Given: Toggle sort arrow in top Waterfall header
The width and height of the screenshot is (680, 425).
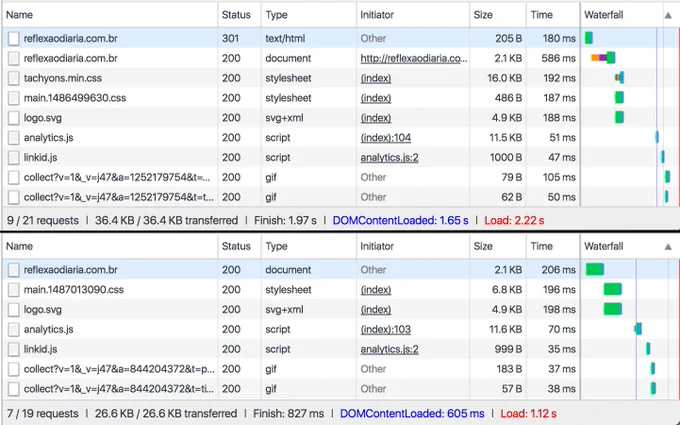Looking at the screenshot, I should (x=668, y=15).
